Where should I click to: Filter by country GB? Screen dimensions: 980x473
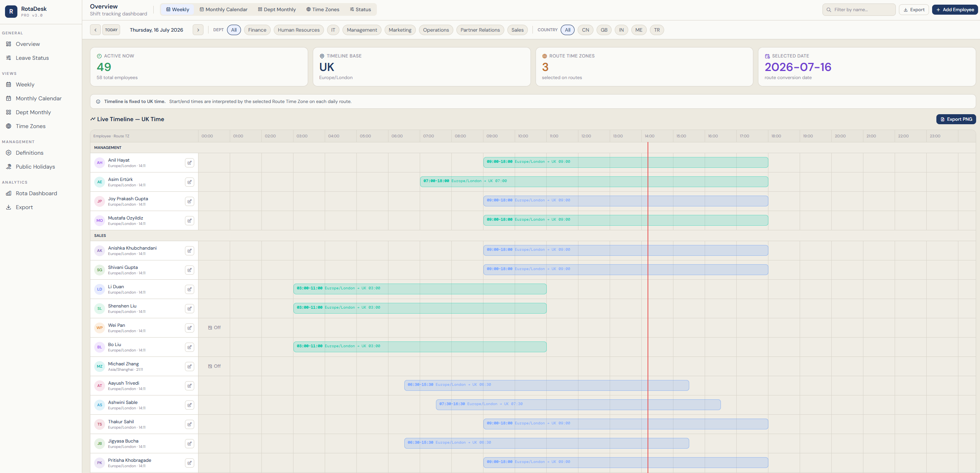coord(604,30)
